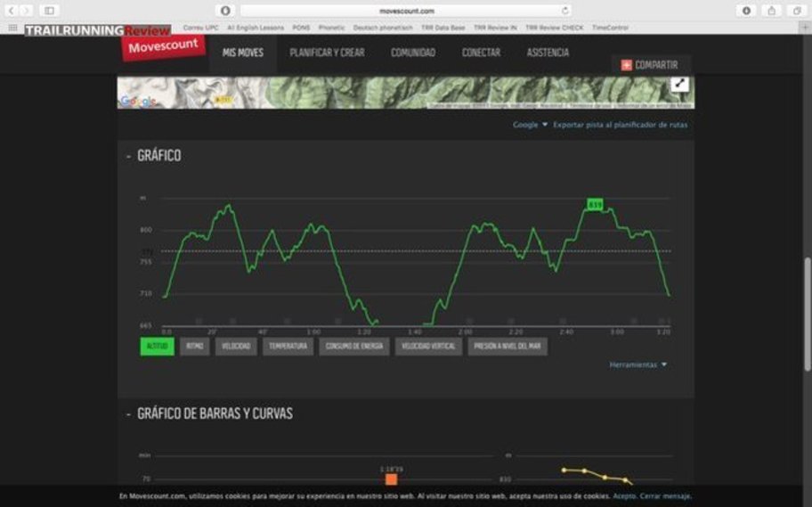Click the movescount.com address bar
This screenshot has width=812, height=507.
pyautogui.click(x=407, y=11)
